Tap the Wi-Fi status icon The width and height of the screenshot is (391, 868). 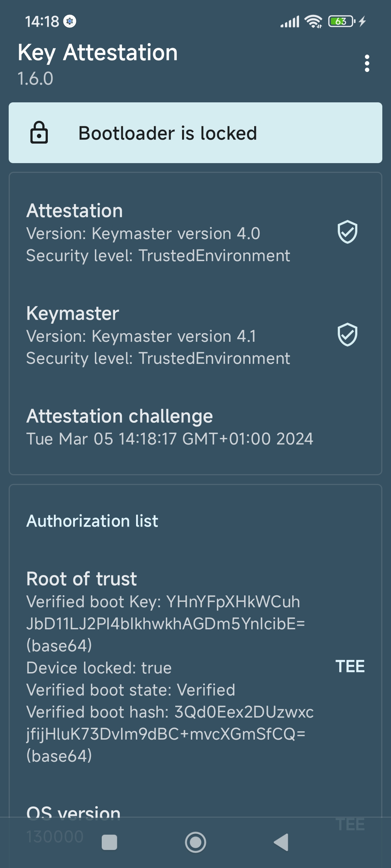click(x=314, y=22)
